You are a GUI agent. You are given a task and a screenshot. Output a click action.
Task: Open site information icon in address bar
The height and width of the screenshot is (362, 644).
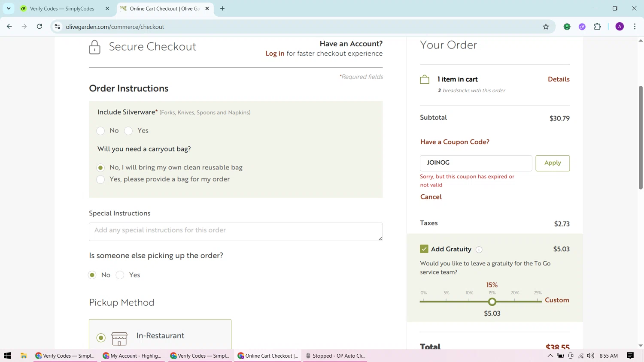coord(57,27)
